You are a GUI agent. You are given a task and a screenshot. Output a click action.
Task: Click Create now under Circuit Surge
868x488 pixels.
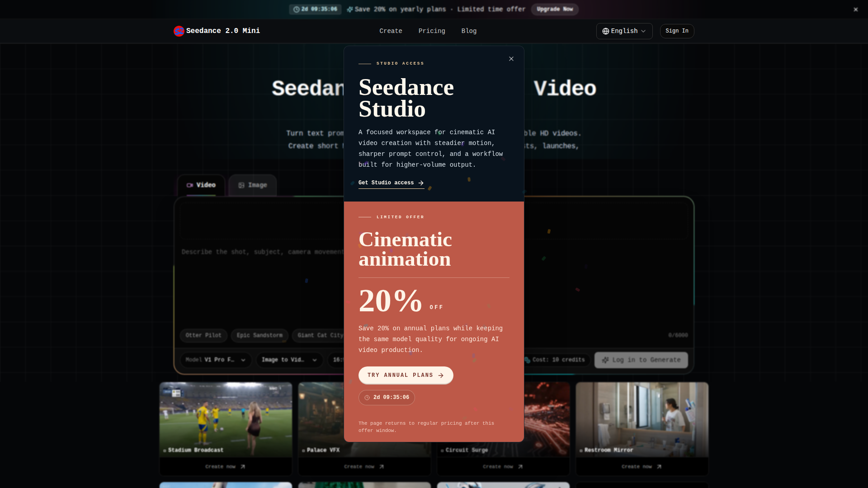[x=503, y=467]
